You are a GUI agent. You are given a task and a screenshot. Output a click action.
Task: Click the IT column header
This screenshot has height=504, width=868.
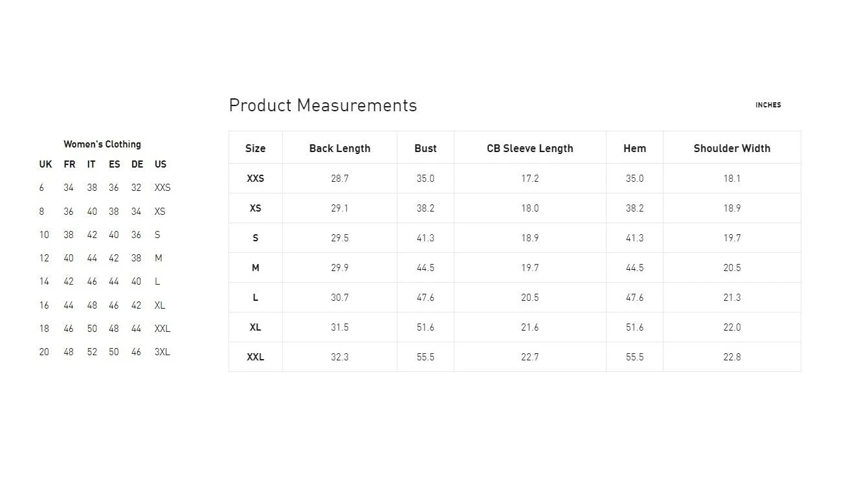click(x=91, y=164)
